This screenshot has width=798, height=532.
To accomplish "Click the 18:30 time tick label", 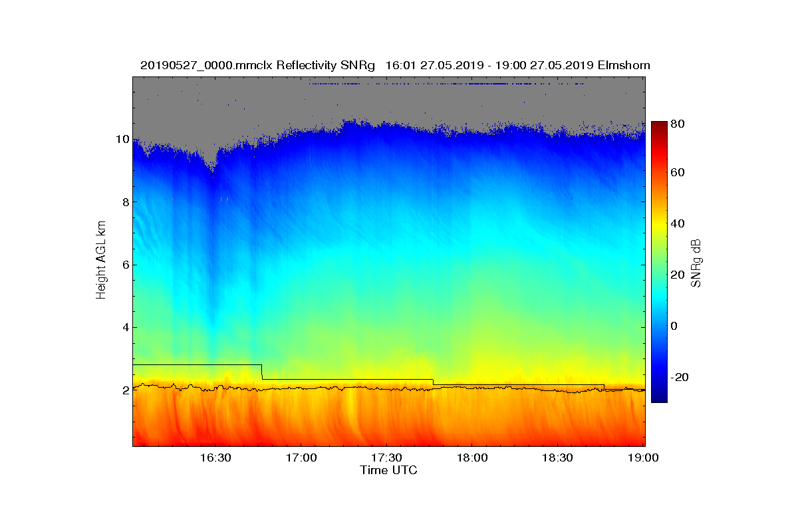I will [x=558, y=458].
